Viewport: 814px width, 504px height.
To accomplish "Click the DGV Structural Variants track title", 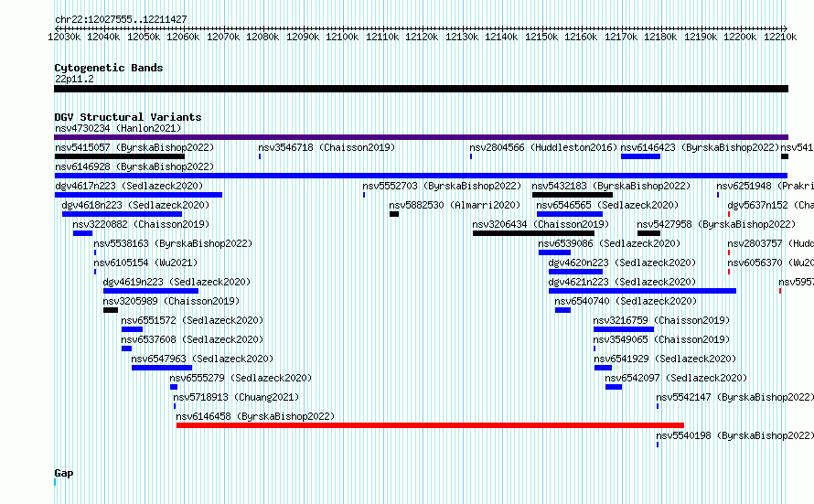I will 128,117.
